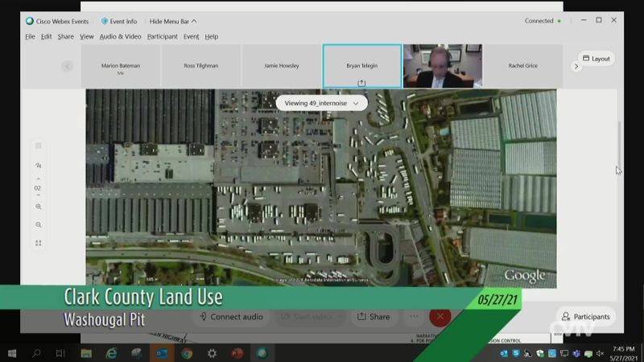The height and width of the screenshot is (362, 644).
Task: Go to next participant thumbnails arrow
Action: pos(576,66)
